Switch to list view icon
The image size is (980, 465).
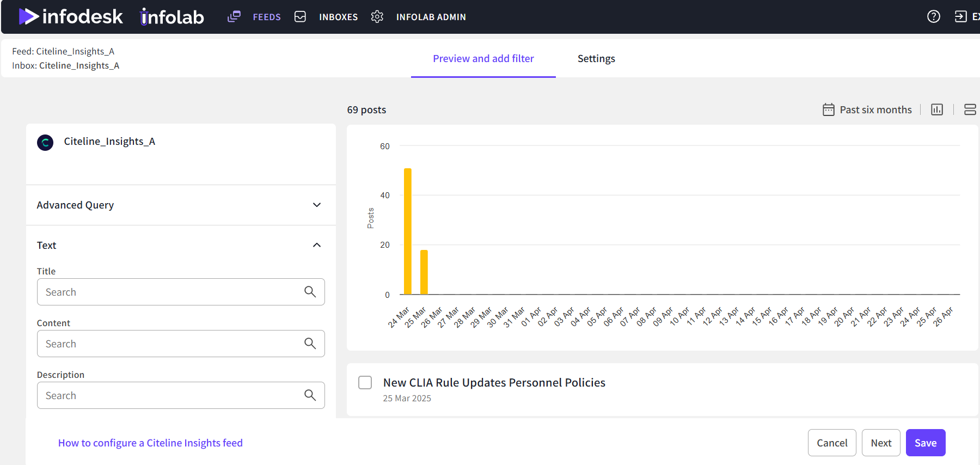click(x=970, y=109)
